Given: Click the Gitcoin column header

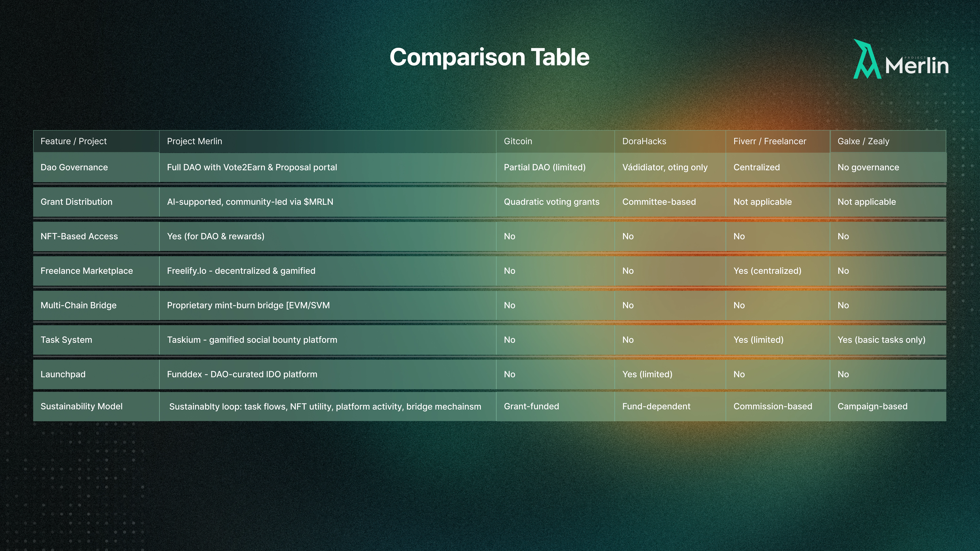Looking at the screenshot, I should point(518,141).
